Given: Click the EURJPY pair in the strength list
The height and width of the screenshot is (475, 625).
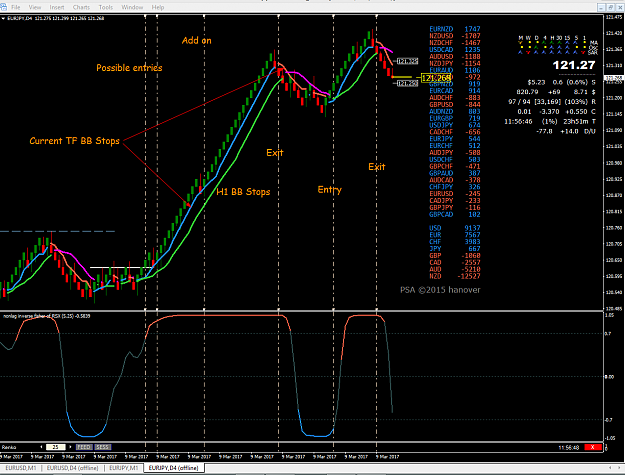Looking at the screenshot, I should point(441,139).
